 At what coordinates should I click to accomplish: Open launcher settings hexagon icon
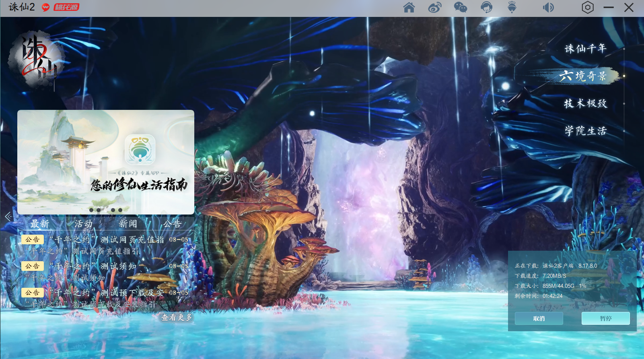[588, 8]
